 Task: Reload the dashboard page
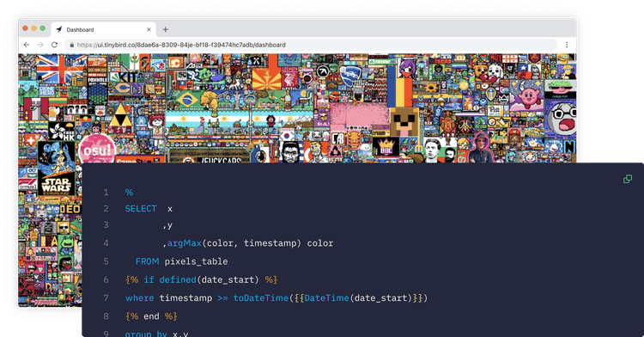[x=54, y=45]
